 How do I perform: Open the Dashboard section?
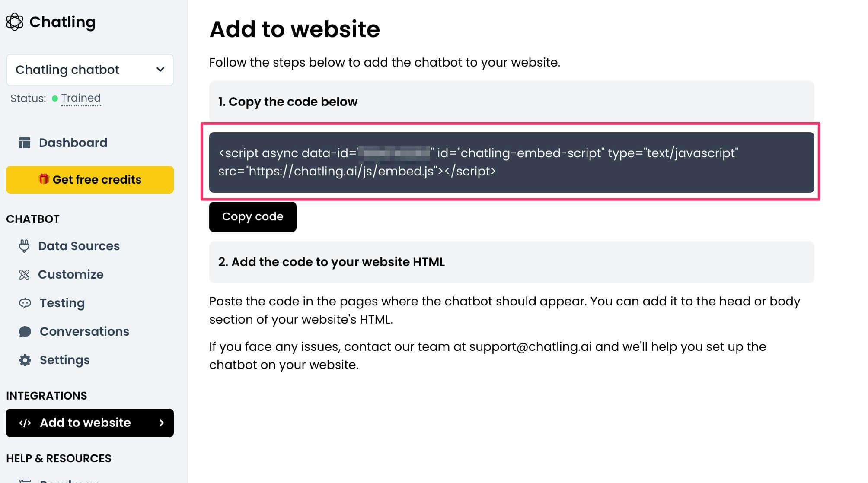point(73,143)
